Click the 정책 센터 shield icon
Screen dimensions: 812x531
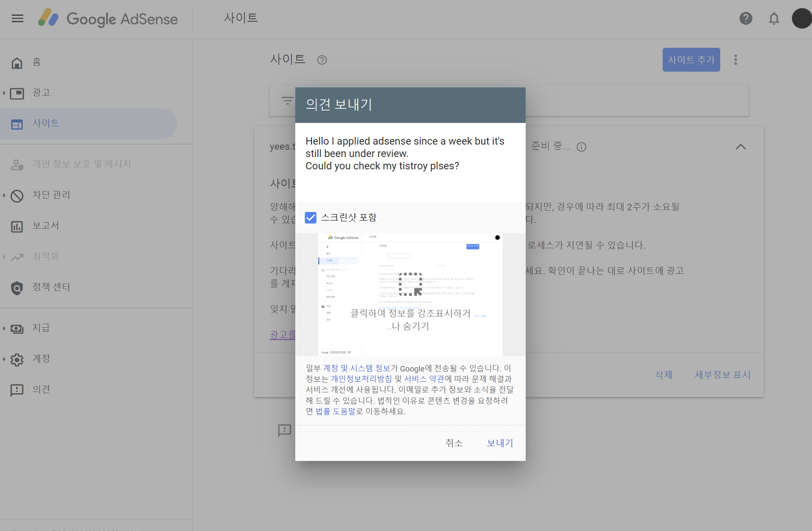[x=17, y=287]
